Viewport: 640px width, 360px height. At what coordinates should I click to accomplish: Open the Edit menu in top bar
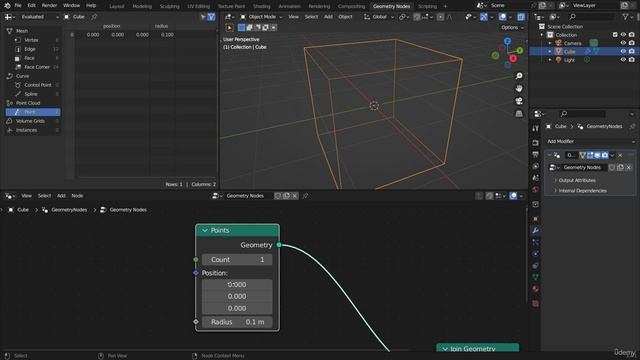[x=31, y=6]
